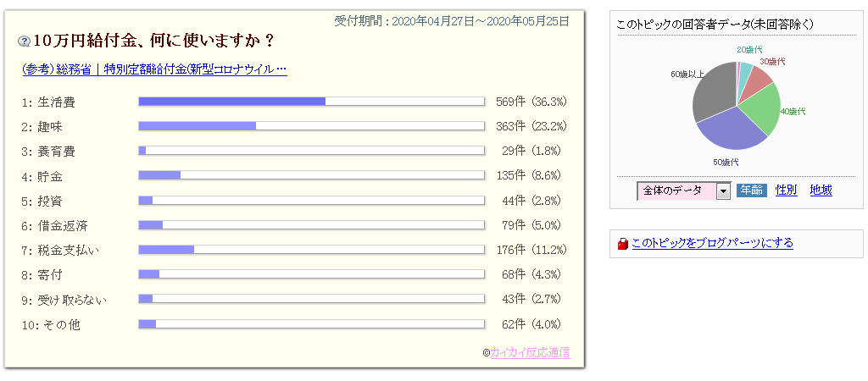Screen dimensions: 868x381
Task: Click the 50歳代 pie chart slice
Action: point(729,131)
